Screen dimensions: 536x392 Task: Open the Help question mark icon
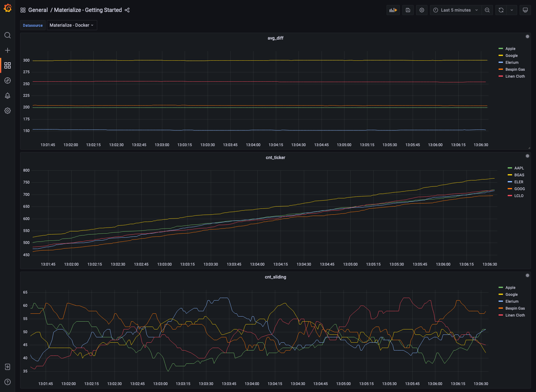pos(8,382)
